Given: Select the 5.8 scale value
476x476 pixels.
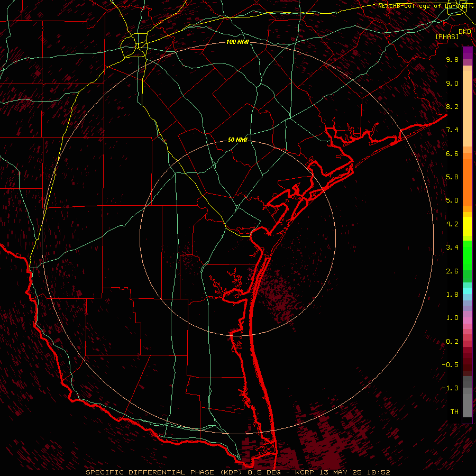Looking at the screenshot, I should (x=452, y=177).
